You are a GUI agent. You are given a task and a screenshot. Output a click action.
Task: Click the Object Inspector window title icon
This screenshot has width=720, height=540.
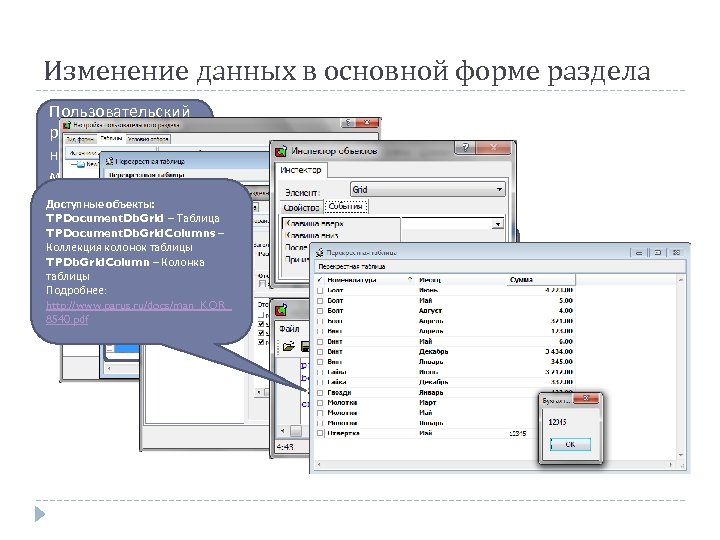pos(281,151)
